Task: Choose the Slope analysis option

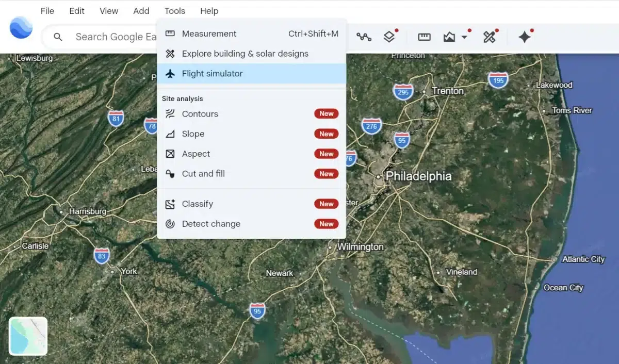Action: click(252, 134)
